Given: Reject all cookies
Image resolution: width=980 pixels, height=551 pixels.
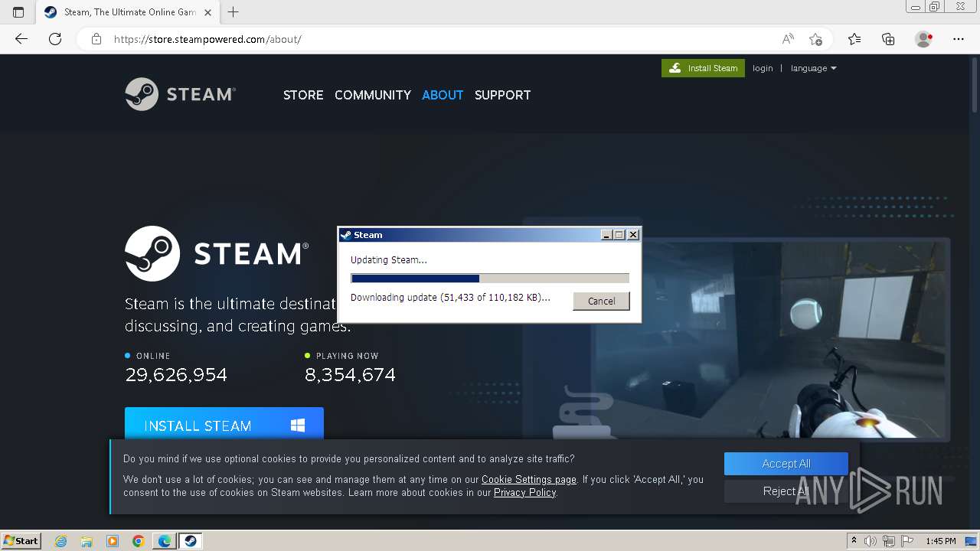Looking at the screenshot, I should (786, 491).
